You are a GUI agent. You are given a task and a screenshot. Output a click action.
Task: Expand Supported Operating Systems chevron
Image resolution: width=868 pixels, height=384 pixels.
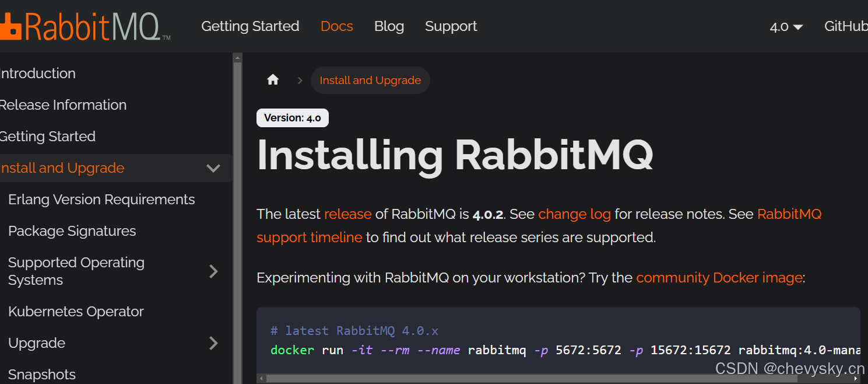[213, 271]
